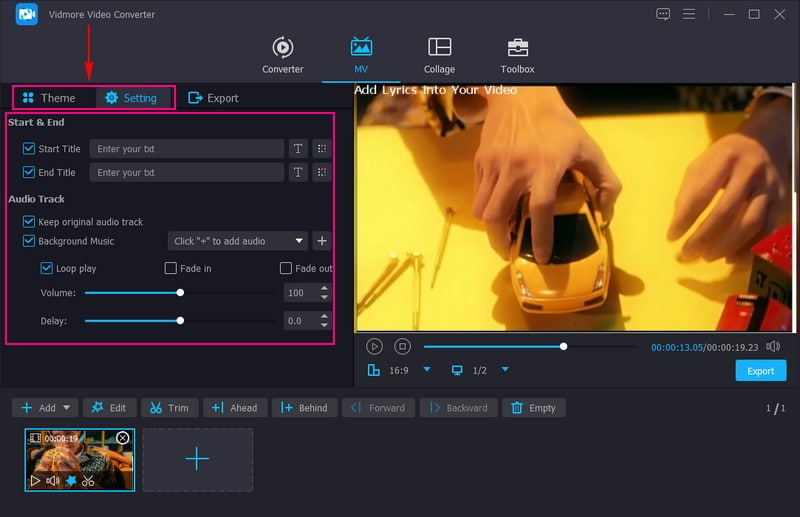Click the Trim button
The image size is (800, 517).
(x=167, y=408)
